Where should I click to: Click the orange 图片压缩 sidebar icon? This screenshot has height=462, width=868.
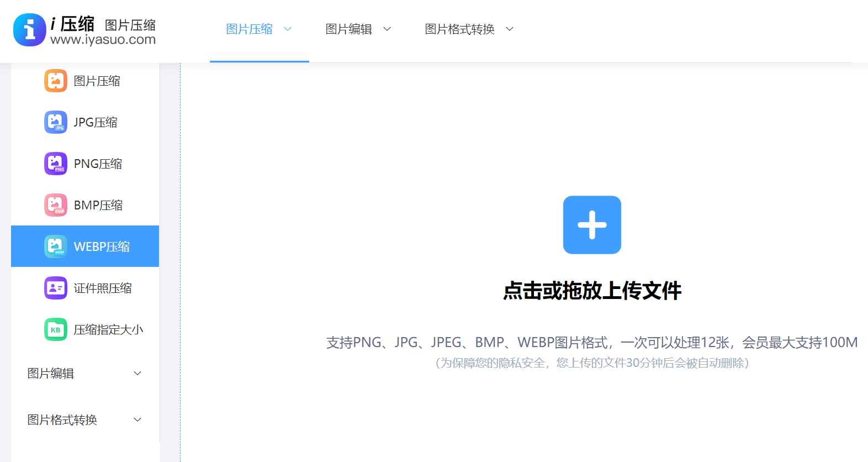(x=56, y=81)
